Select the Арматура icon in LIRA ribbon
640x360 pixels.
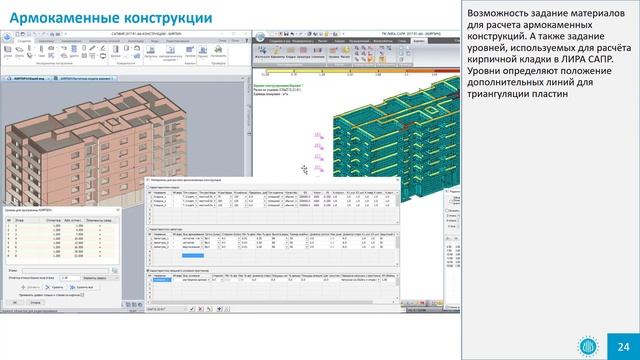tap(303, 53)
